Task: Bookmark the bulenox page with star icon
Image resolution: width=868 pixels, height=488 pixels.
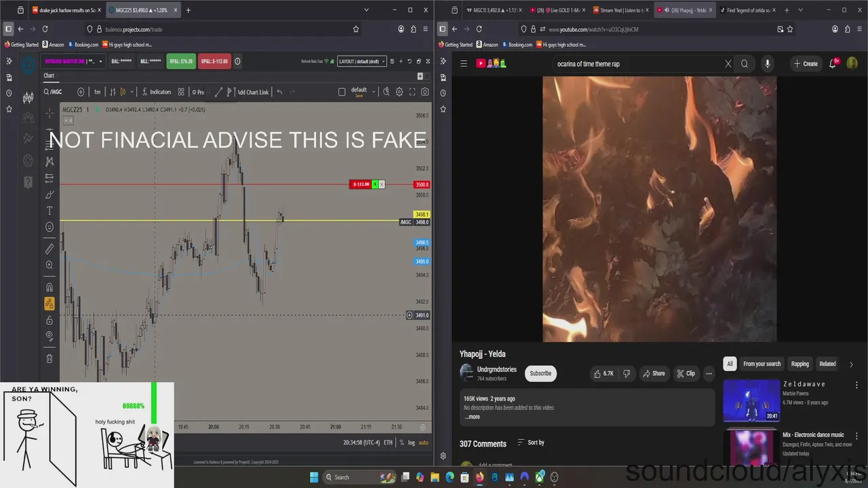Action: pos(356,29)
